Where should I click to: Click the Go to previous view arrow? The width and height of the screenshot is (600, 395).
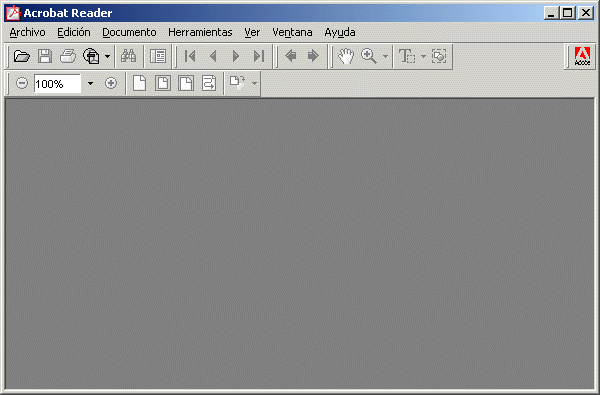click(x=290, y=56)
